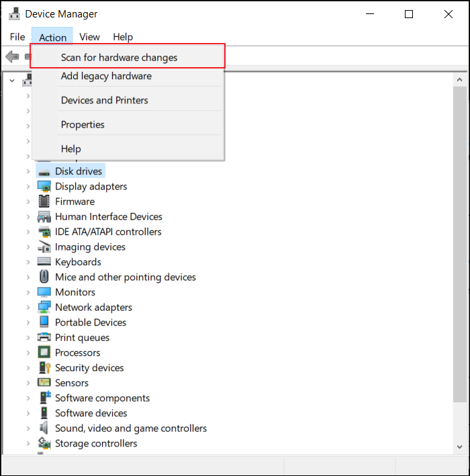This screenshot has width=470, height=476.
Task: Expand the Processors category
Action: (x=28, y=352)
